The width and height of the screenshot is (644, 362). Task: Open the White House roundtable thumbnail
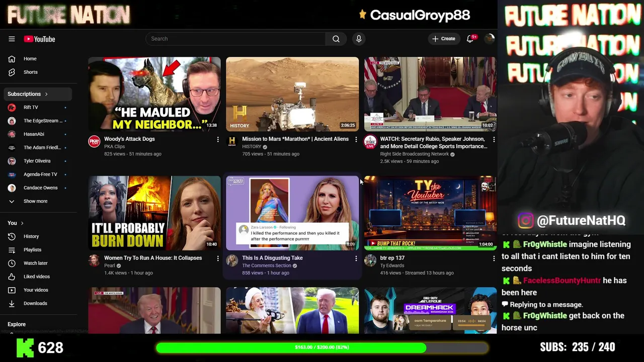(430, 94)
